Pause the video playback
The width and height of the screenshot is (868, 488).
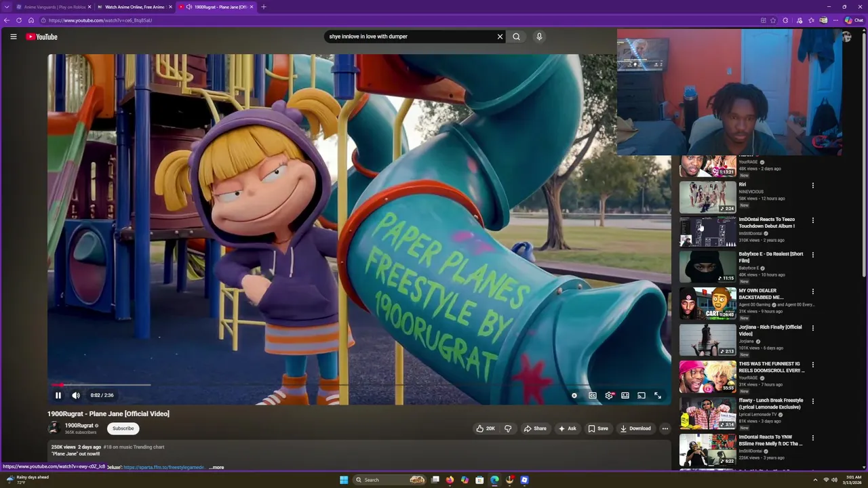coord(58,395)
